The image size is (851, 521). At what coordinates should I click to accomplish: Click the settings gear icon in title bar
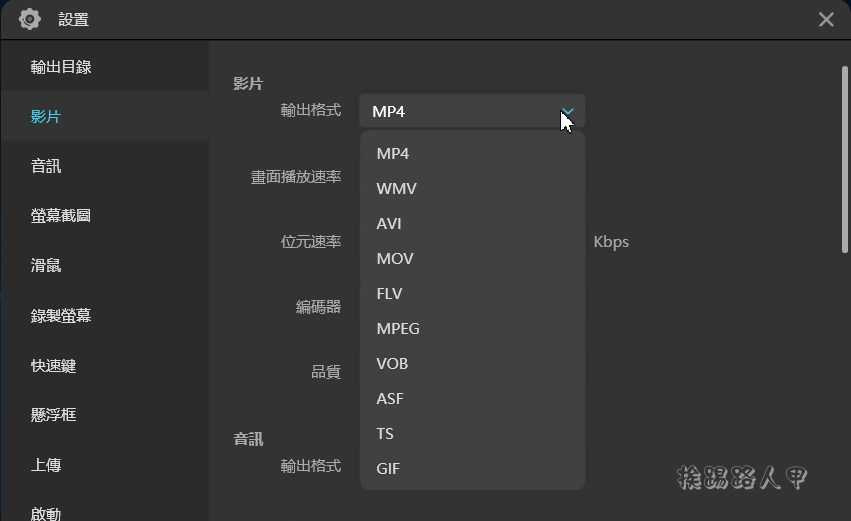[29, 20]
